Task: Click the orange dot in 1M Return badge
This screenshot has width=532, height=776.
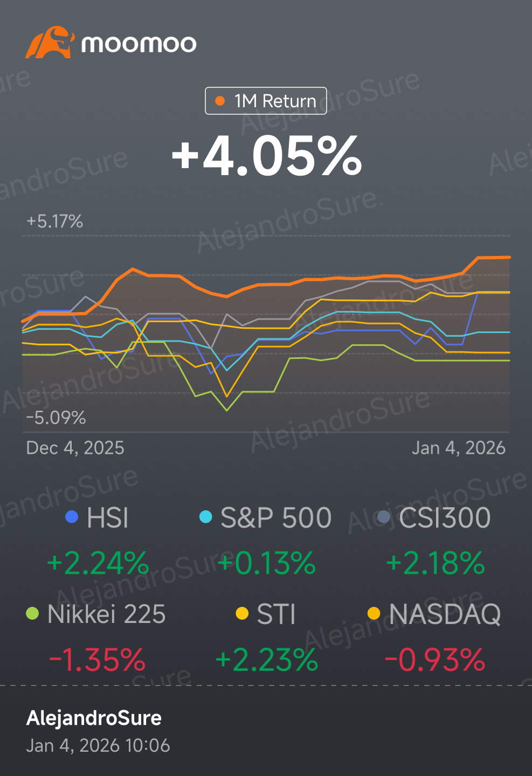Action: pyautogui.click(x=220, y=101)
